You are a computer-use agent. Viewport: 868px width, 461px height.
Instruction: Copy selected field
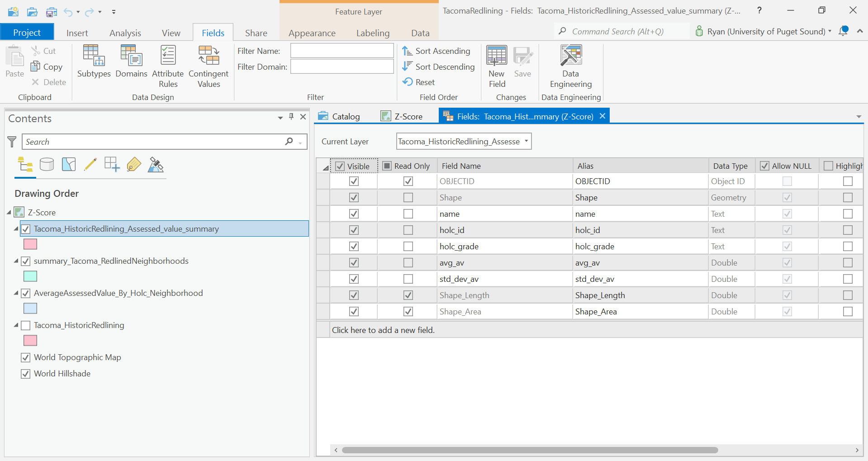click(47, 67)
